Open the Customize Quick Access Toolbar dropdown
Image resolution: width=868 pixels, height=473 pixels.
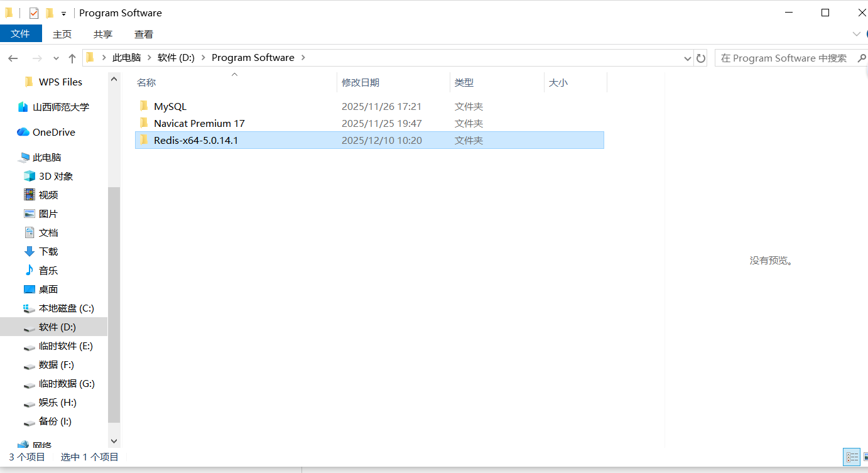63,13
